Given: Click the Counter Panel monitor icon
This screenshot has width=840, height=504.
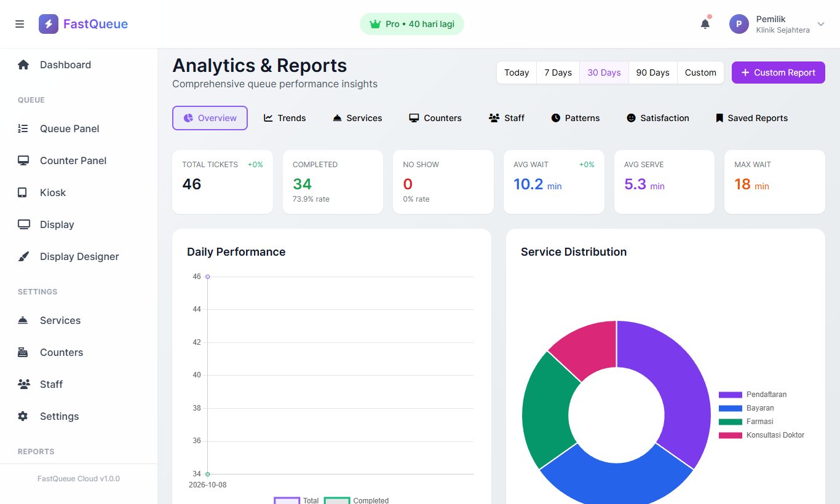Looking at the screenshot, I should [x=23, y=160].
